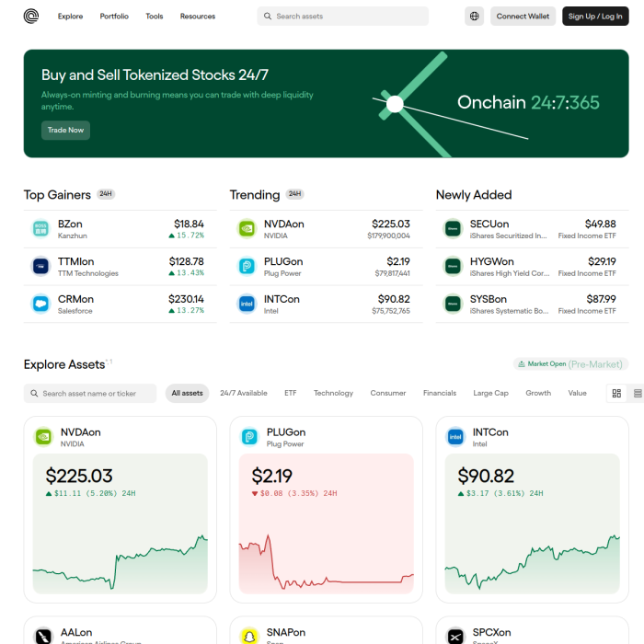
Task: Click the SPCXon logo icon
Action: point(456,637)
